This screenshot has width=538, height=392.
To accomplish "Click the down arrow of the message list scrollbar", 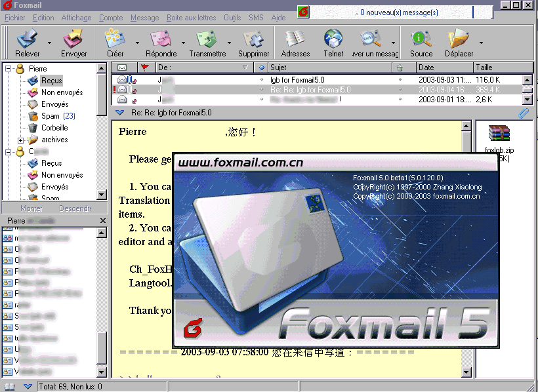I will [528, 100].
